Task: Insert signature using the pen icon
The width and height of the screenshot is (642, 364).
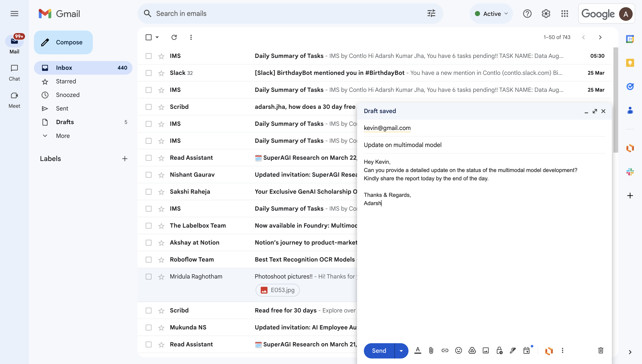Action: point(513,350)
